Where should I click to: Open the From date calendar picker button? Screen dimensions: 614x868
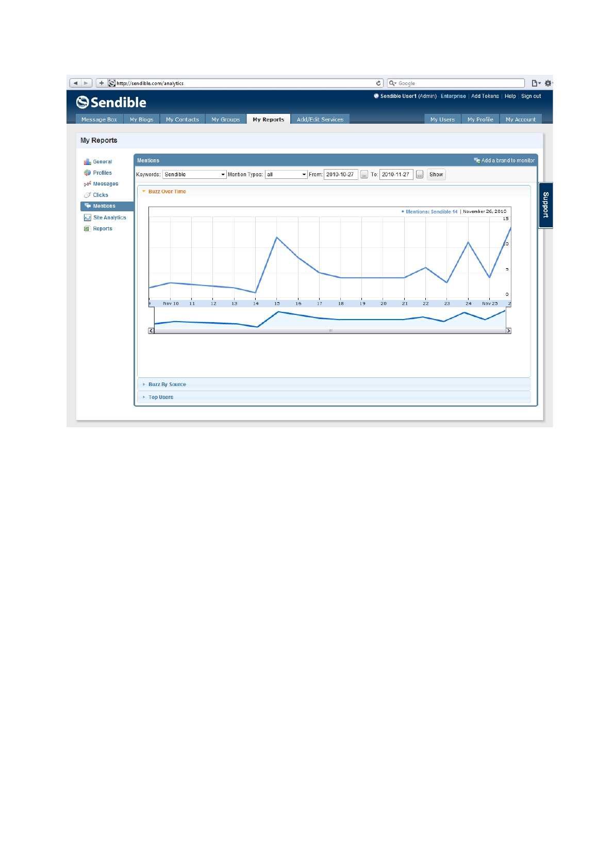(364, 175)
